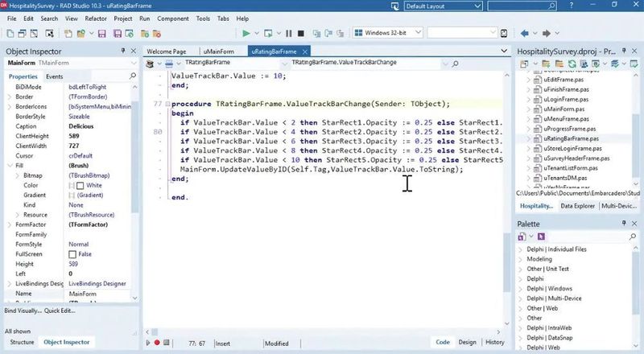Expand Delphi | Multi-Device palette category

(520, 298)
